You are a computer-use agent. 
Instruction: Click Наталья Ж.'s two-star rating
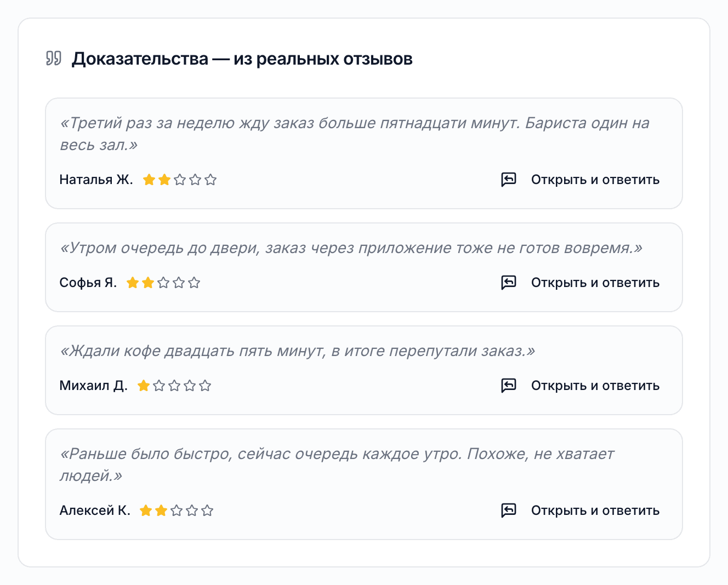click(x=180, y=180)
